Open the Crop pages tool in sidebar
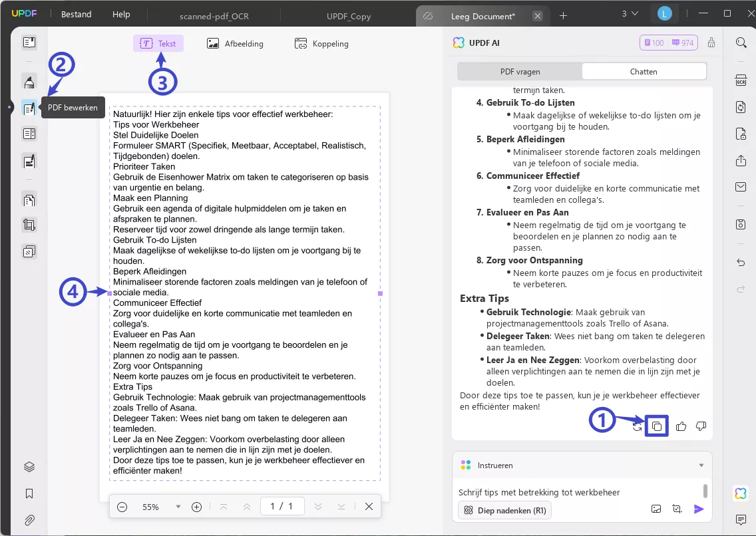Image resolution: width=756 pixels, height=536 pixels. pos(29,225)
